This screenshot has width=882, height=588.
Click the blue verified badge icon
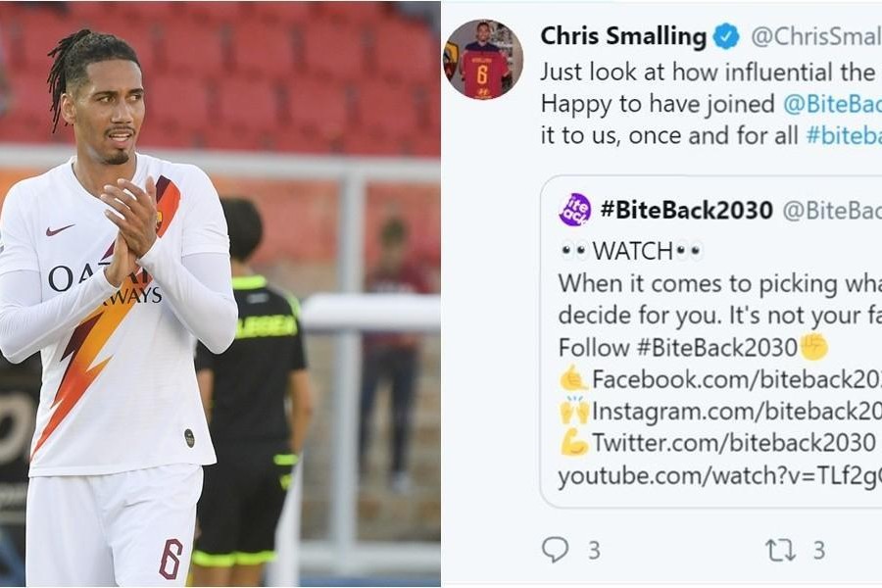coord(726,37)
